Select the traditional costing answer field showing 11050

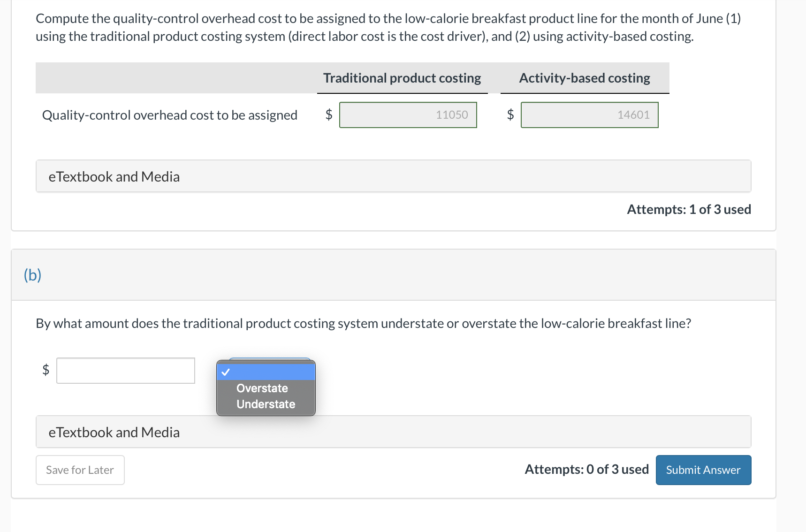pos(409,114)
